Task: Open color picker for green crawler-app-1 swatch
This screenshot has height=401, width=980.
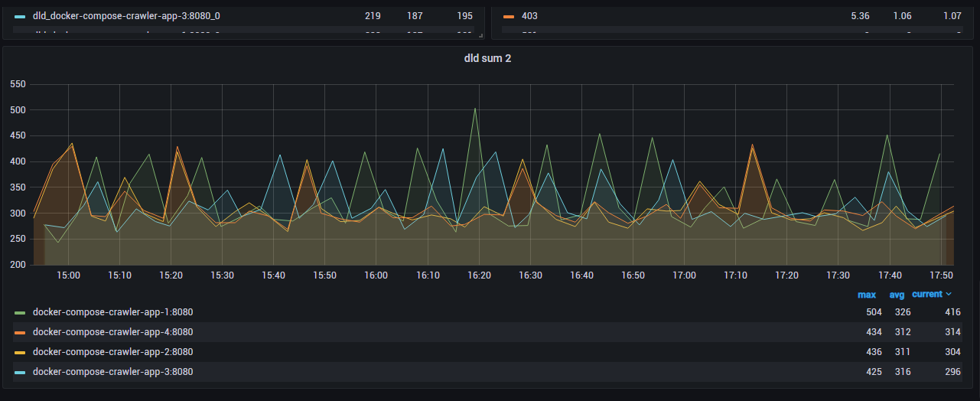Action: coord(20,312)
